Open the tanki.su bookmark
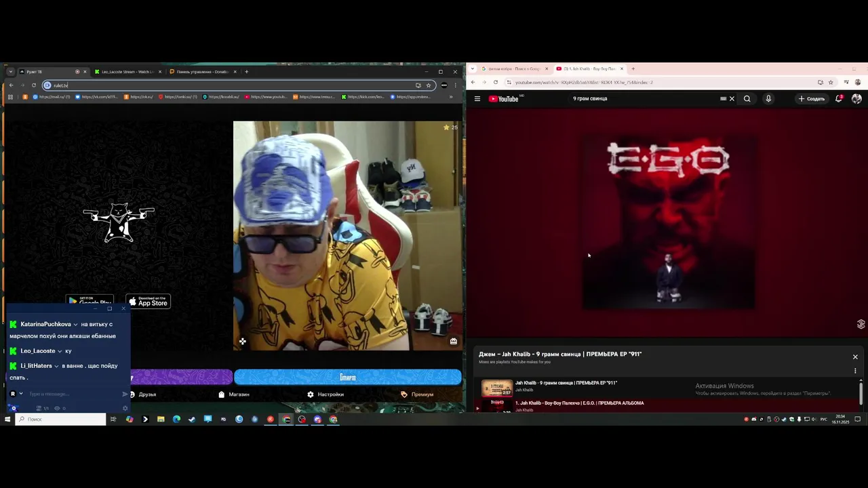The height and width of the screenshot is (488, 868). coord(178,97)
